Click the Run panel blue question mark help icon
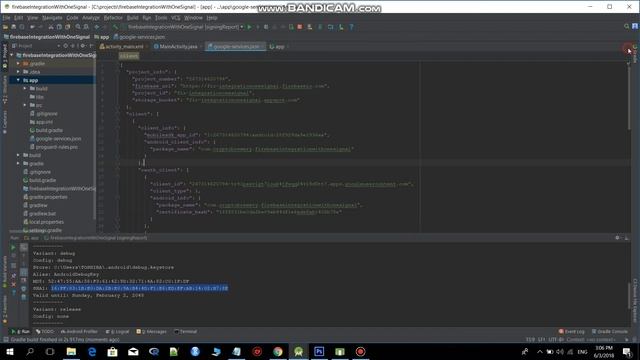This screenshot has width=640, height=360. pos(13,293)
